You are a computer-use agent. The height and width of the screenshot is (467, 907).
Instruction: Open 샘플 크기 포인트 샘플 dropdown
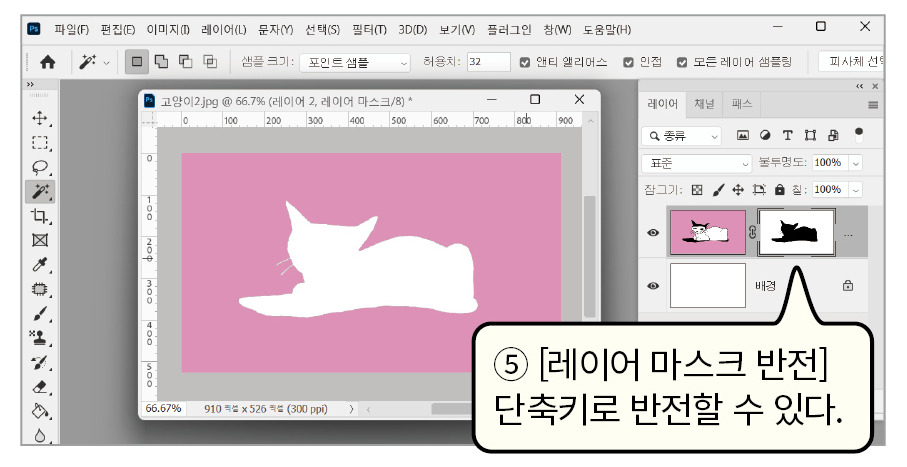click(x=355, y=62)
